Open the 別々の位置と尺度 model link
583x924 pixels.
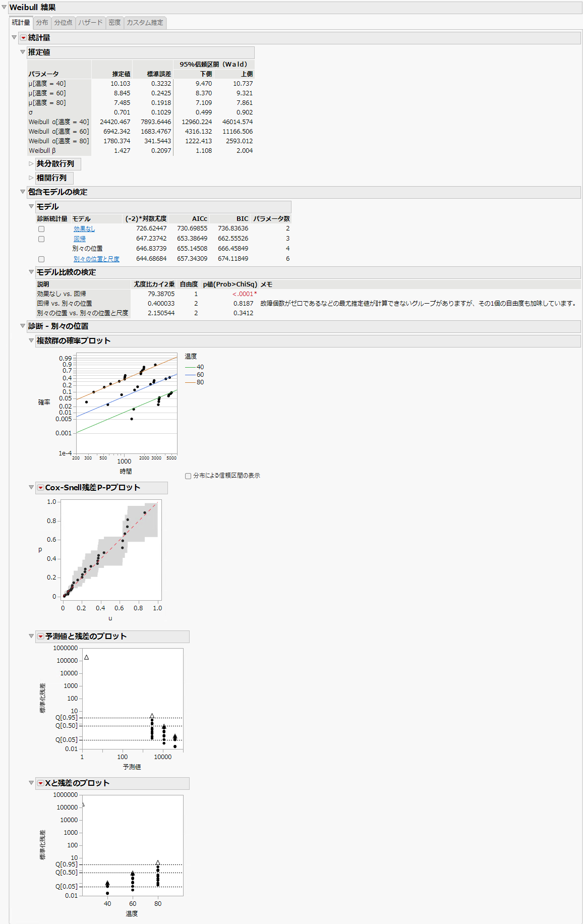(96, 259)
